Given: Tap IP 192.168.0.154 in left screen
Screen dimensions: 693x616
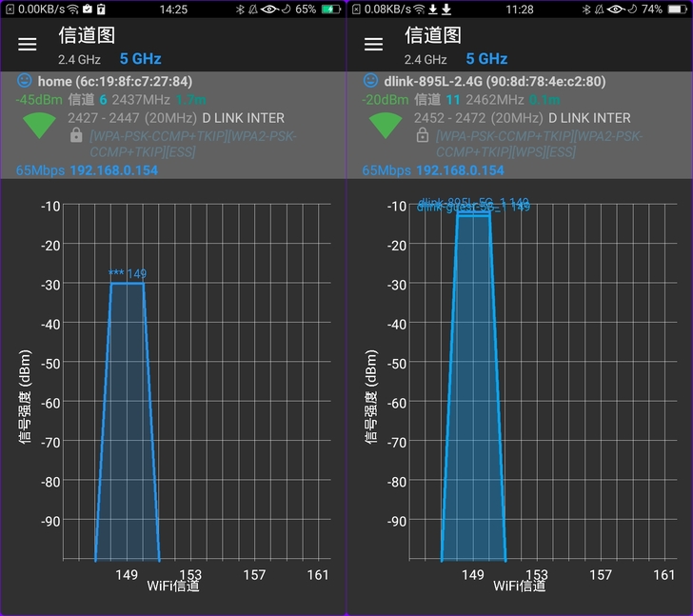Looking at the screenshot, I should (114, 170).
